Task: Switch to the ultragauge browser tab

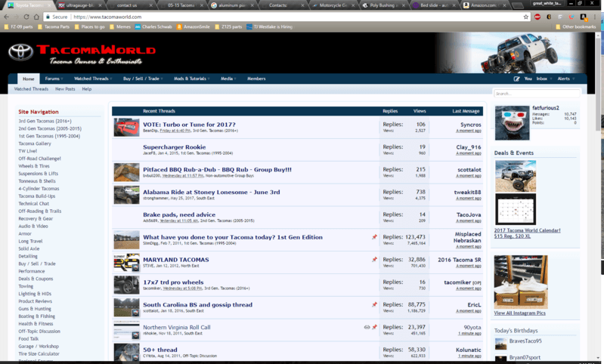Action: (x=80, y=5)
